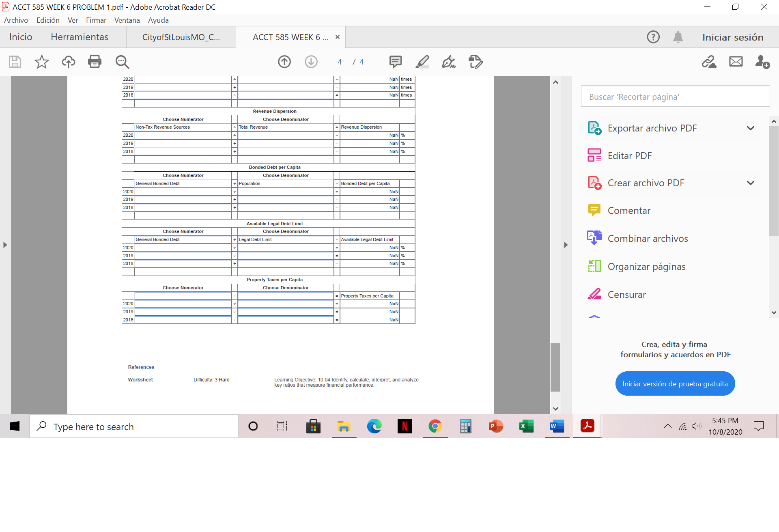Print the document
Image resolution: width=779 pixels, height=532 pixels.
pyautogui.click(x=95, y=62)
